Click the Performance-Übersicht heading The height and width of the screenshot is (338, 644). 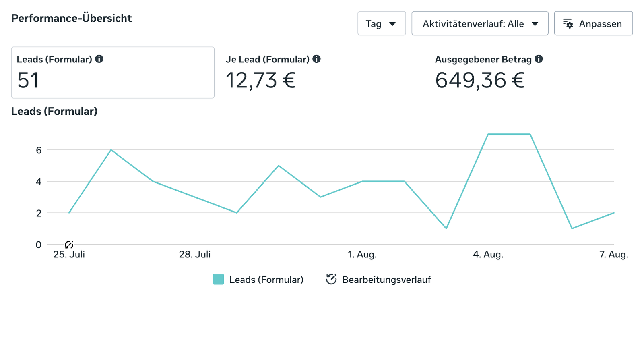pyautogui.click(x=72, y=18)
